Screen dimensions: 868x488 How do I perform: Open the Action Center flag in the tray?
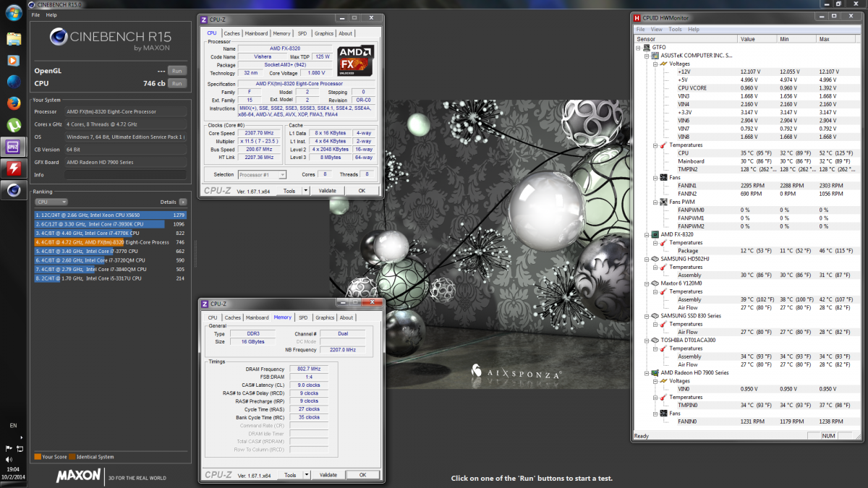[9, 448]
